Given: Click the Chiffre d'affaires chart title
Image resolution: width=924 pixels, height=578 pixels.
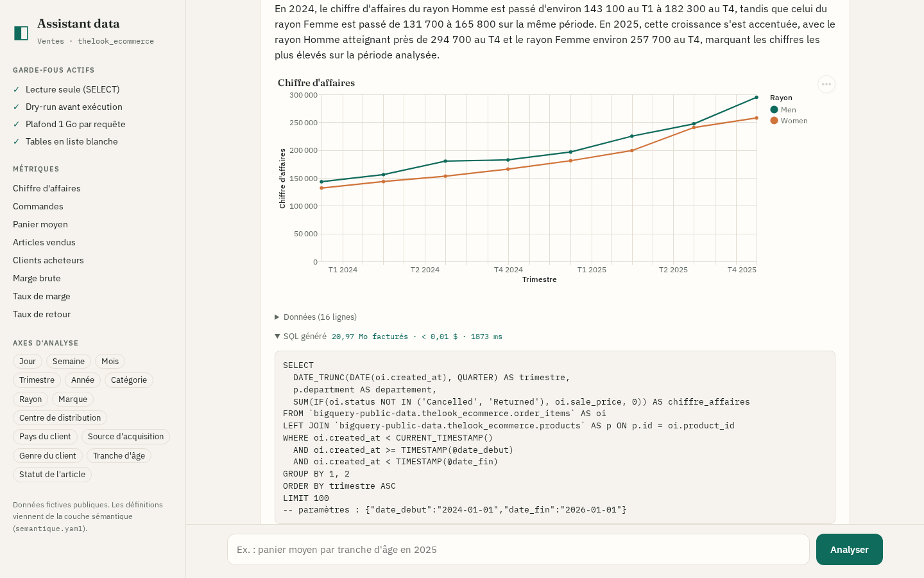Looking at the screenshot, I should pyautogui.click(x=316, y=83).
